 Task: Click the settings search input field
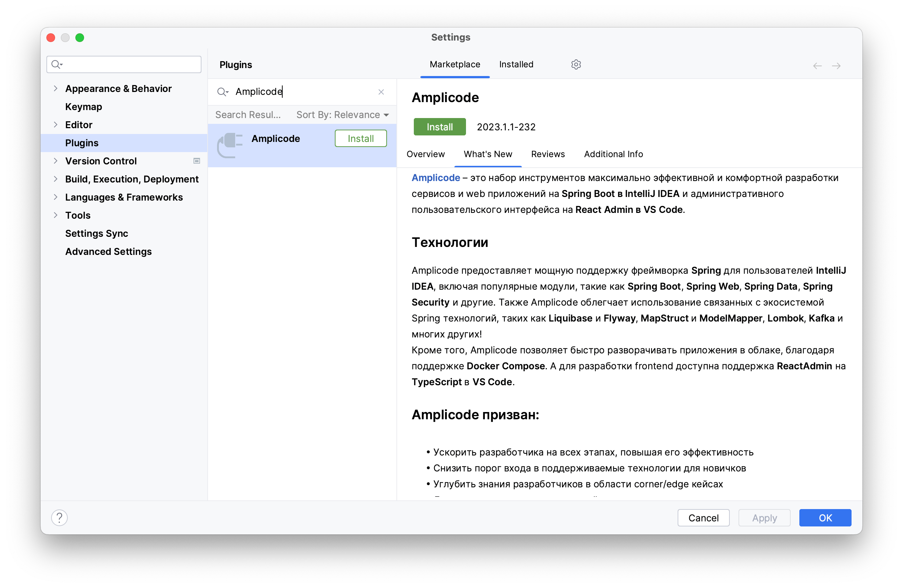point(124,64)
